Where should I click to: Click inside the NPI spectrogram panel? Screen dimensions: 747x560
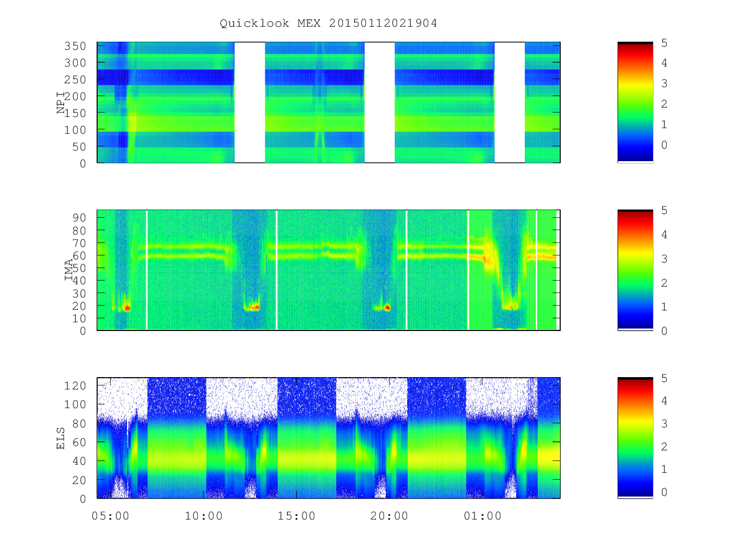pos(329,102)
